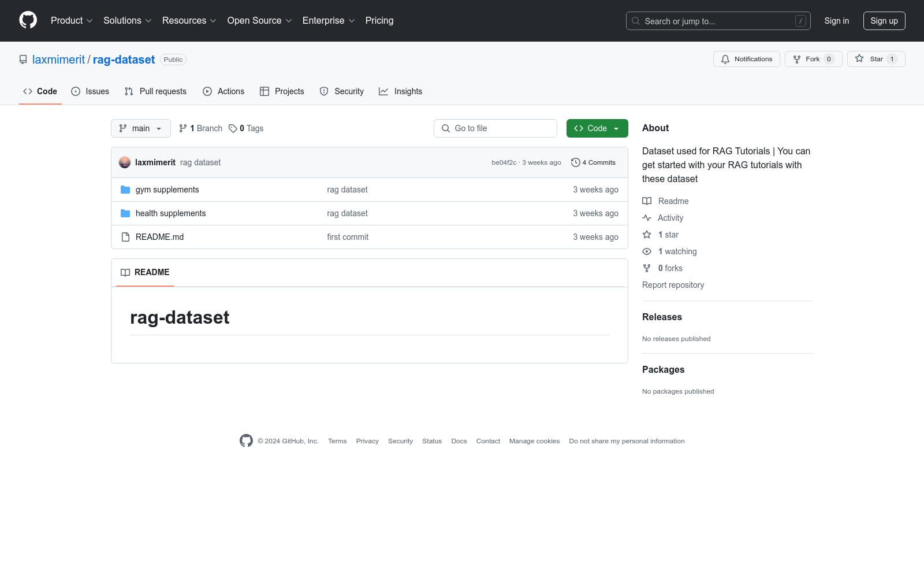Open commit hash be04f2c
The width and height of the screenshot is (924, 578).
504,162
